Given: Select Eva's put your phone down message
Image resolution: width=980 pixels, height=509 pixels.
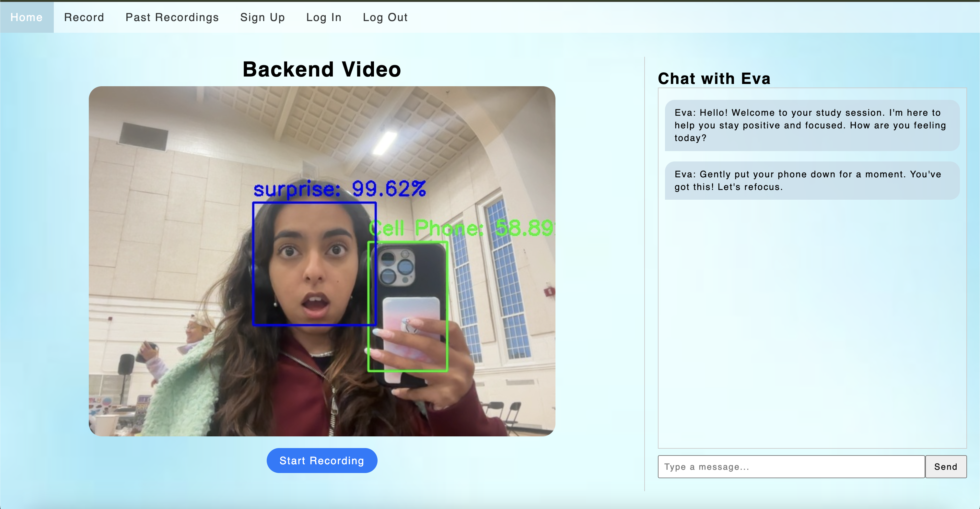Looking at the screenshot, I should pyautogui.click(x=811, y=181).
